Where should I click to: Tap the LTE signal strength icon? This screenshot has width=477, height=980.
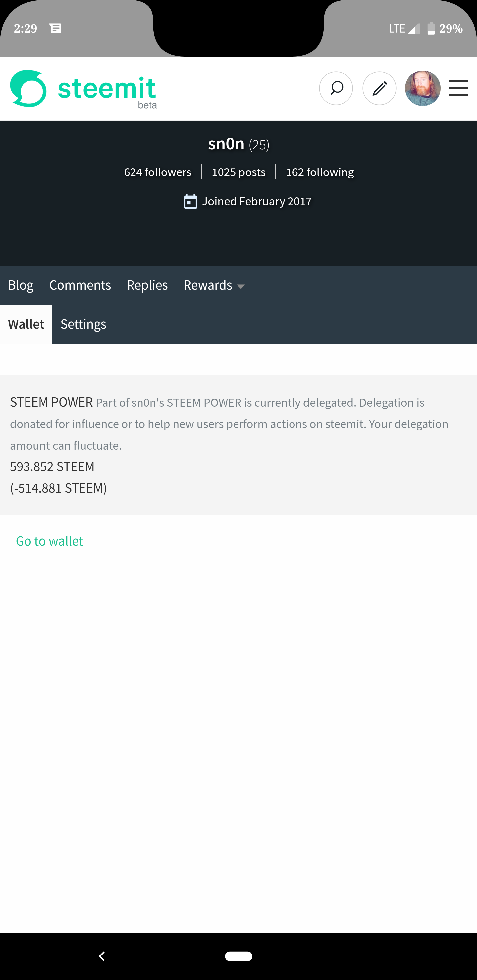(414, 28)
